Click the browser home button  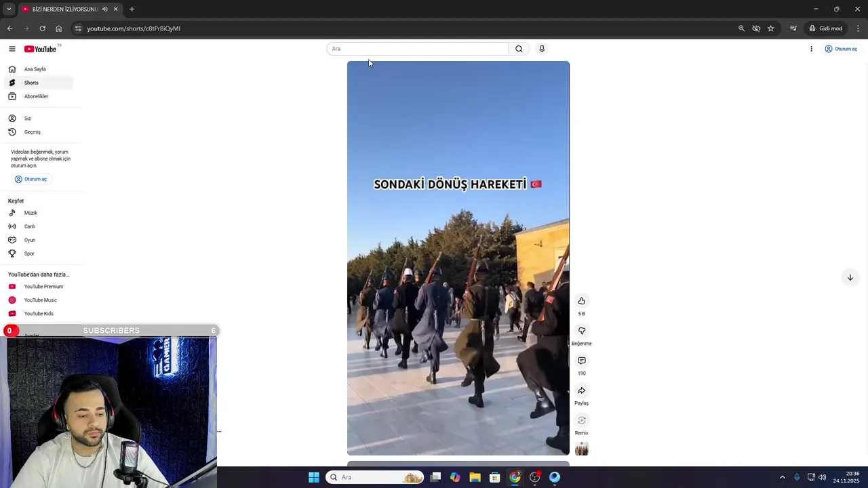pyautogui.click(x=58, y=28)
